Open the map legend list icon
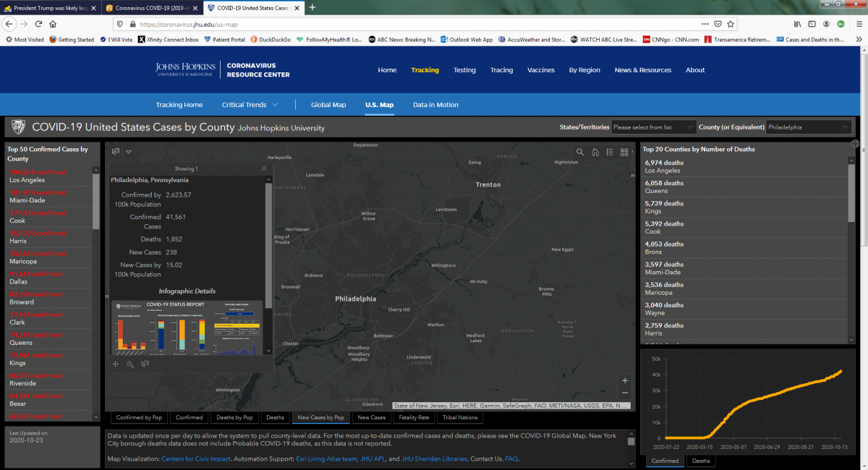868x470 pixels. (x=610, y=152)
